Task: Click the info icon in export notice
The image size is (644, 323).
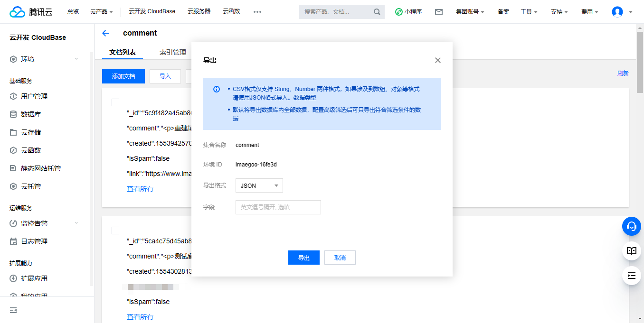Action: (x=217, y=89)
